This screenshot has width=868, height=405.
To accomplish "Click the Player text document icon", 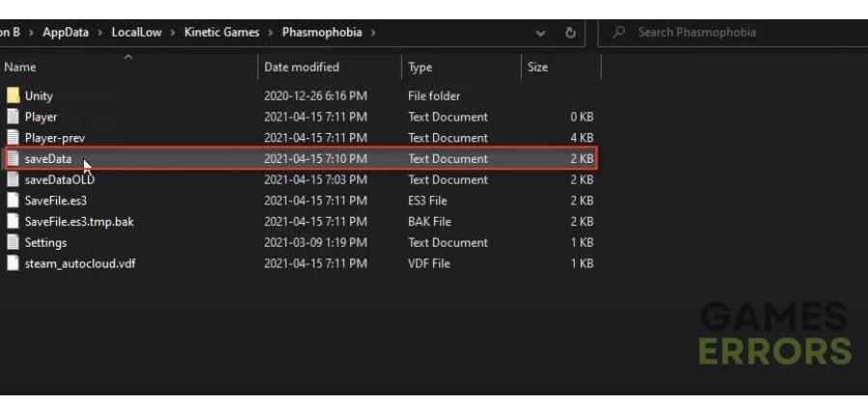I will click(14, 117).
